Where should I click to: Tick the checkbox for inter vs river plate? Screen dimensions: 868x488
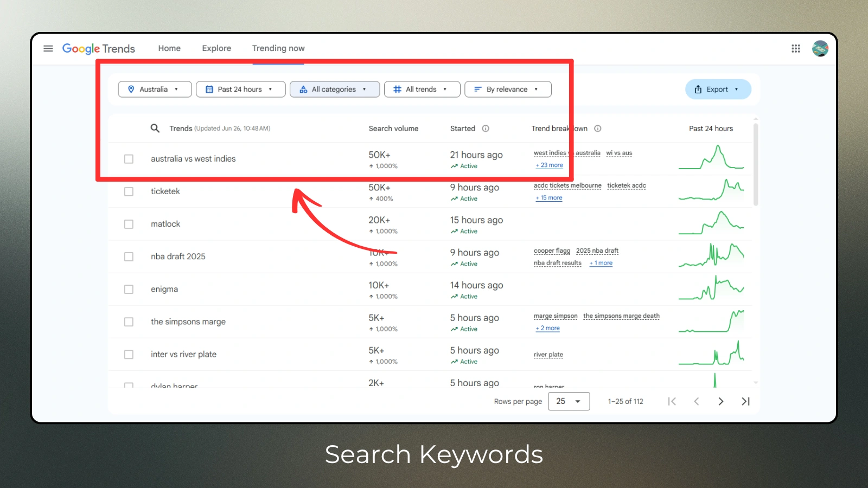(x=129, y=354)
